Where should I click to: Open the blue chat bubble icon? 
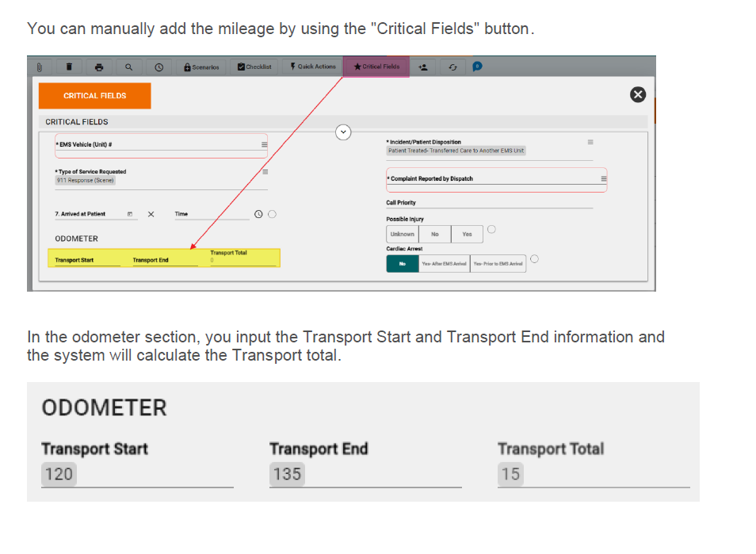point(477,67)
